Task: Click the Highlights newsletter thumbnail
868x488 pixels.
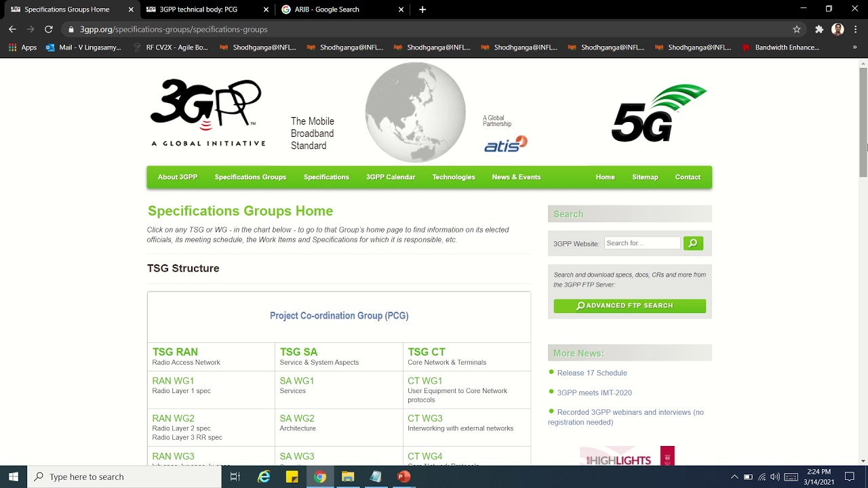Action: click(627, 455)
